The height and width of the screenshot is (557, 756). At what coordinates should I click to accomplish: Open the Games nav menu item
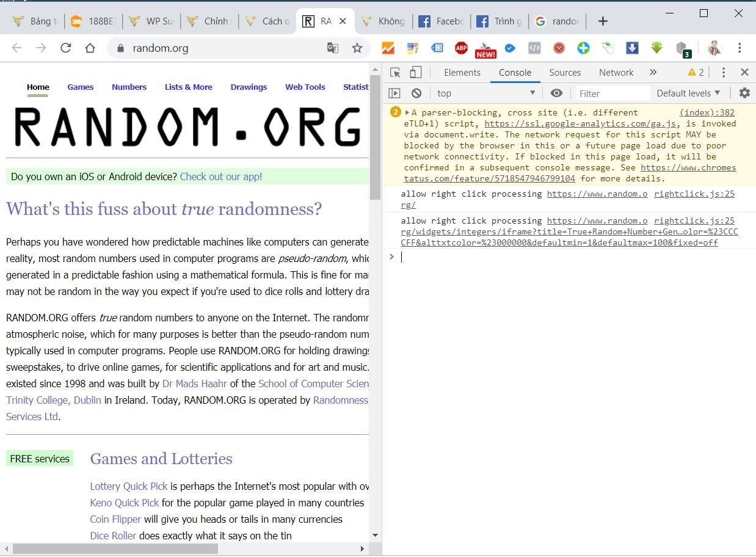(81, 87)
